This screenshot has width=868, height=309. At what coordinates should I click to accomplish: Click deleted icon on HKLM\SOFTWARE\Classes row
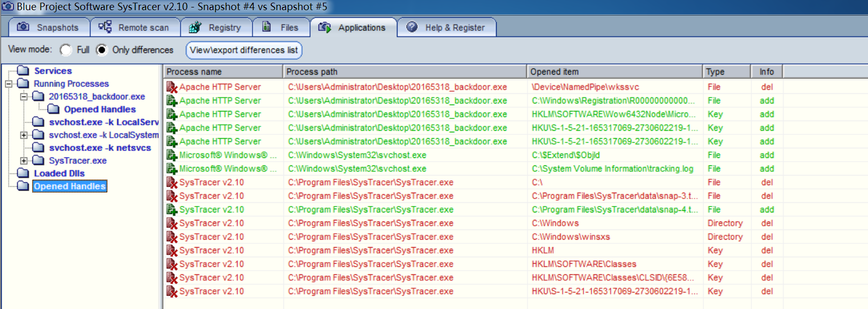[x=172, y=264]
